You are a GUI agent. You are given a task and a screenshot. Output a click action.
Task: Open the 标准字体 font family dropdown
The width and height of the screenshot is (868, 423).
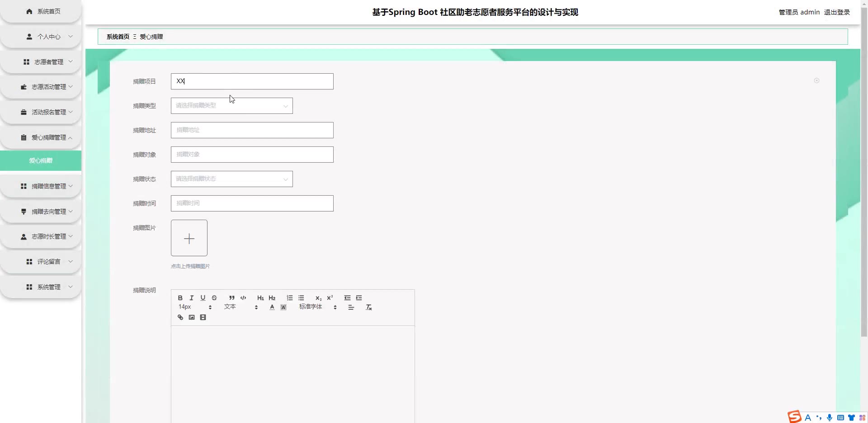318,307
